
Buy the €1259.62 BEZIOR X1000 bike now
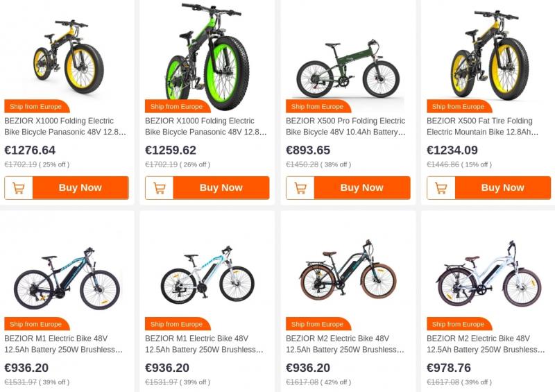click(x=221, y=188)
